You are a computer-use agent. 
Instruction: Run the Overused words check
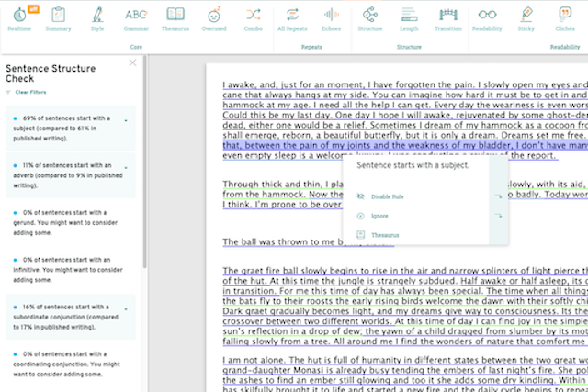point(214,18)
